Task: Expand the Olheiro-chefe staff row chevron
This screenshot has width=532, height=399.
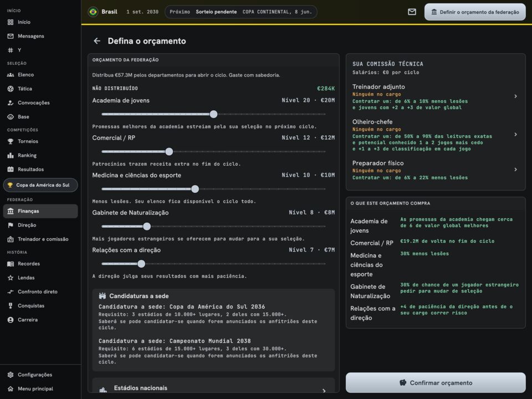Action: [x=515, y=135]
